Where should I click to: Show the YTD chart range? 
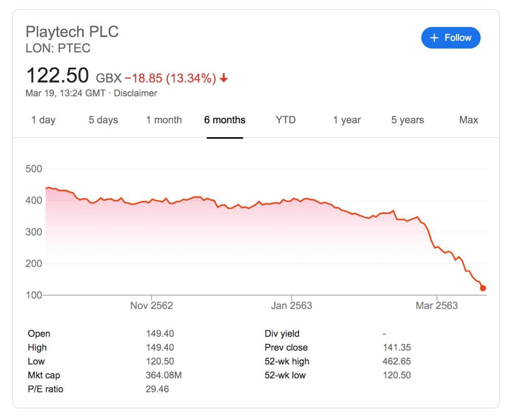click(x=286, y=120)
